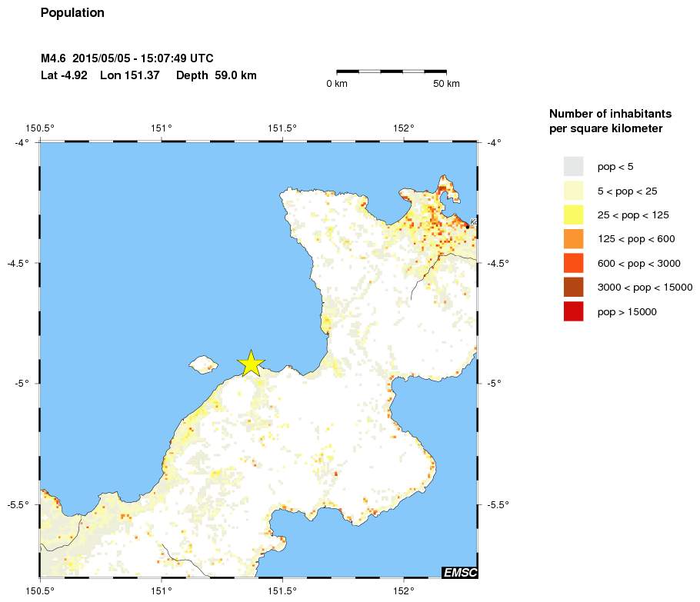Click the EMSC logo in map corner
This screenshot has width=700, height=602.
[459, 572]
